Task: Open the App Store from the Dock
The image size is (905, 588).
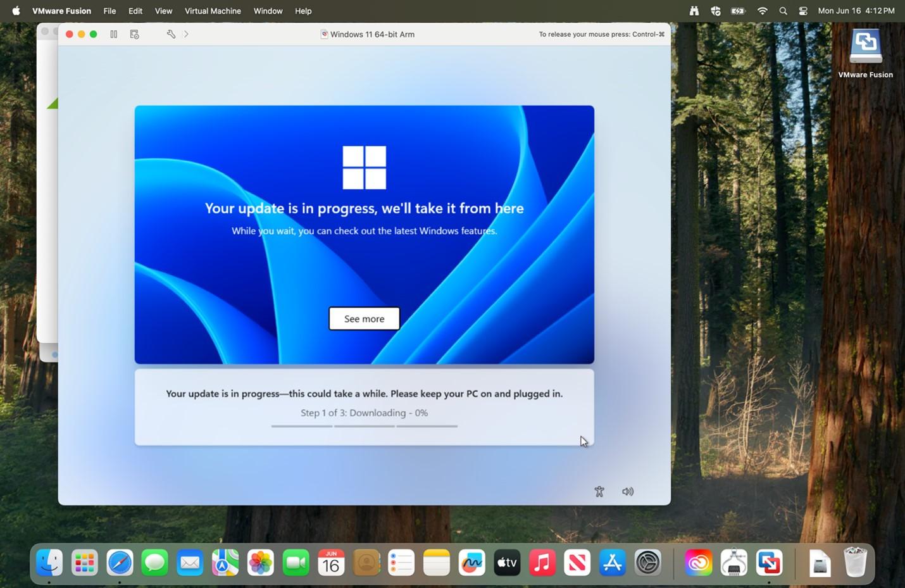Action: click(613, 563)
